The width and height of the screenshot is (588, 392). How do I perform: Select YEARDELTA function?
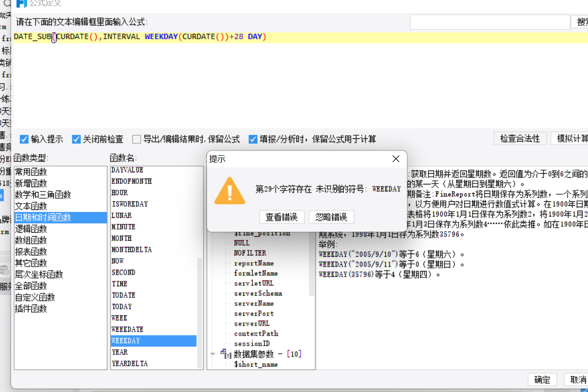pyautogui.click(x=129, y=363)
